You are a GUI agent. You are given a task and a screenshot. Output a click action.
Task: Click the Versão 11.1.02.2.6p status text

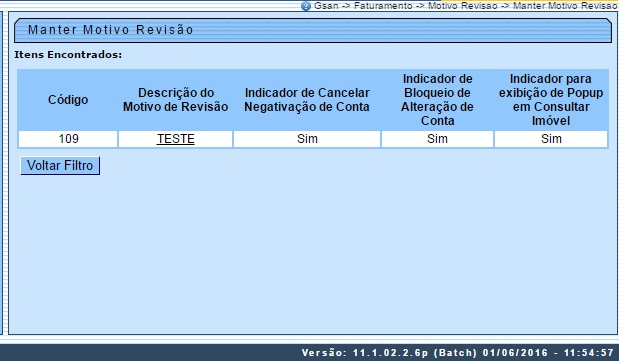458,352
